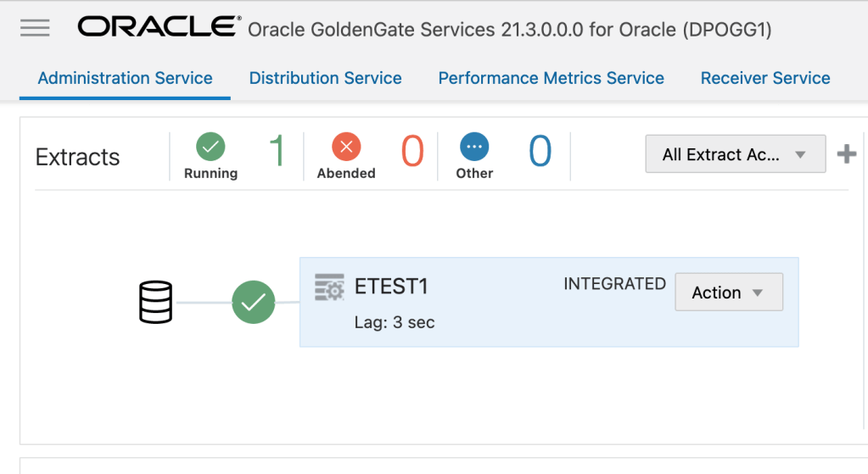868x474 pixels.
Task: Click ETEST1's green checkmark status icon
Action: pos(254,303)
